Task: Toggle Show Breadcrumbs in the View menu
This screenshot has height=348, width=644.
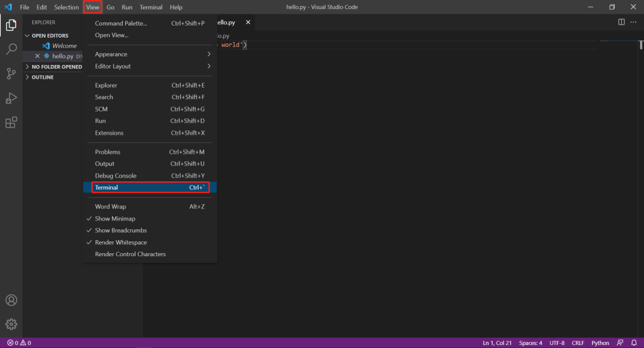Action: coord(150,231)
